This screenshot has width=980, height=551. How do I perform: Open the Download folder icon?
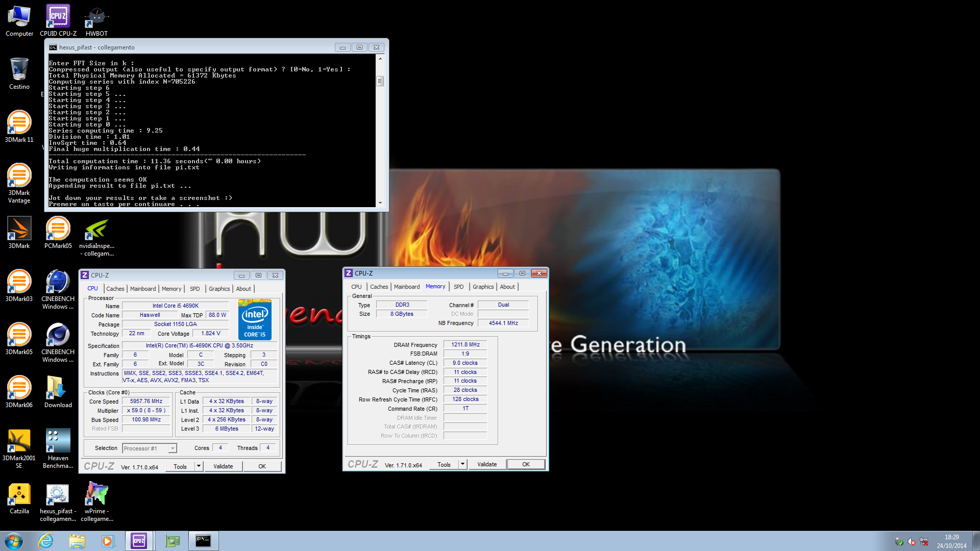tap(58, 392)
